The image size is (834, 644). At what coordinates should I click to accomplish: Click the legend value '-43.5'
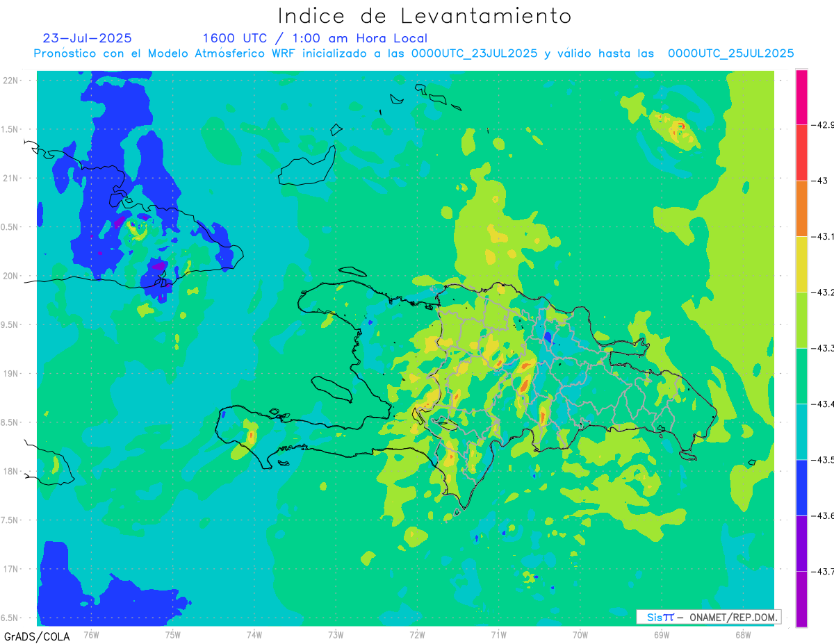click(x=823, y=460)
